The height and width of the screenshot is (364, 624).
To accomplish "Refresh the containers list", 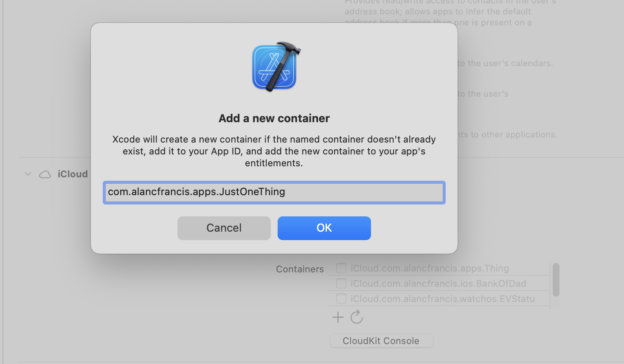I will click(x=357, y=317).
